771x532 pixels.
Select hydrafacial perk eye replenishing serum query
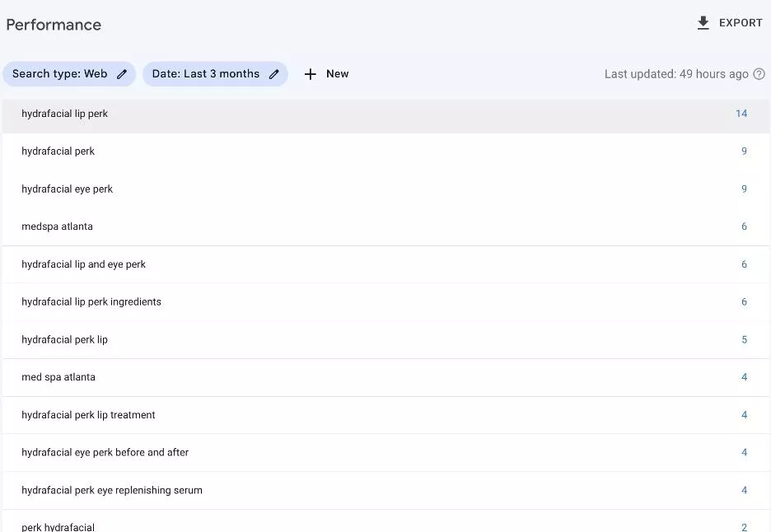coord(112,491)
